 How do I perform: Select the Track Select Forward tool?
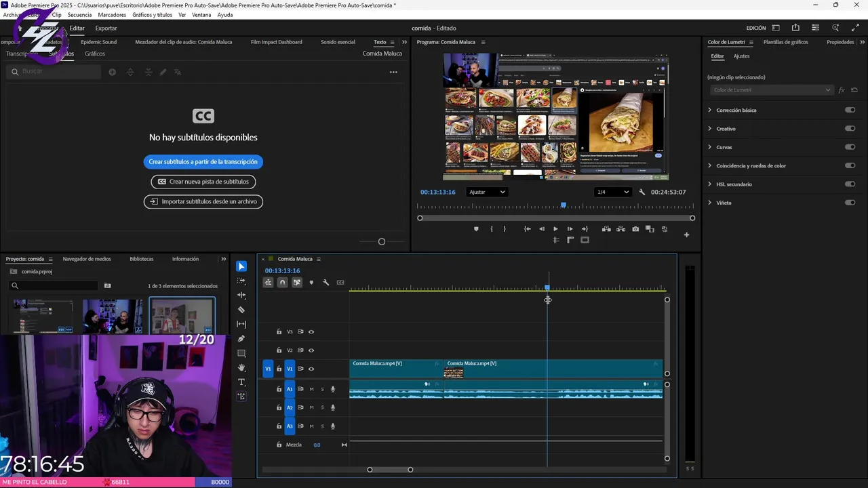pyautogui.click(x=241, y=281)
